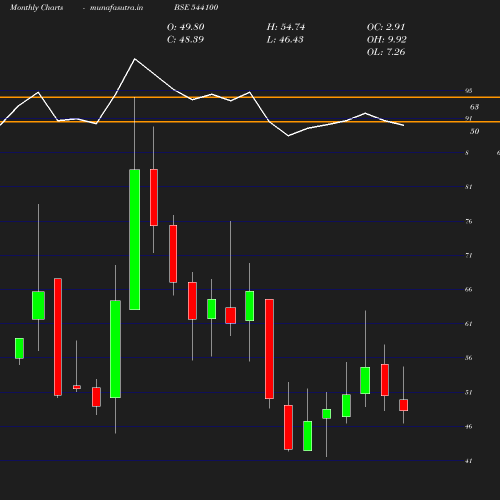Select price axis label "46"

(x=469, y=427)
